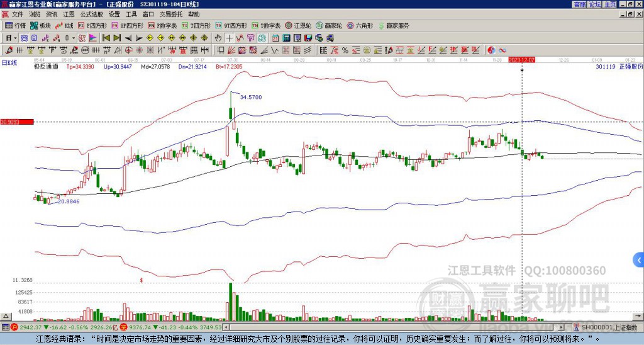Open 赢家服务 with dollar icon
Viewport: 644px width, 345px height.
(394, 25)
